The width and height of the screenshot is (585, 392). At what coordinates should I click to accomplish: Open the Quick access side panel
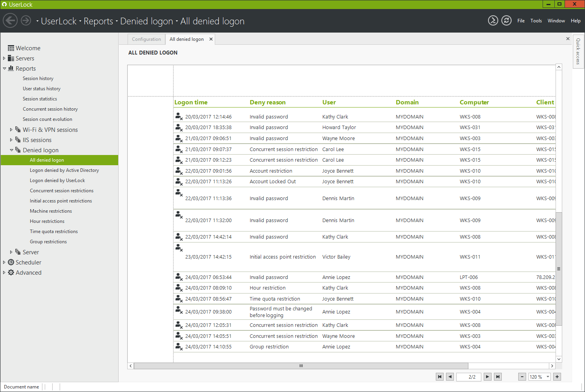point(578,51)
